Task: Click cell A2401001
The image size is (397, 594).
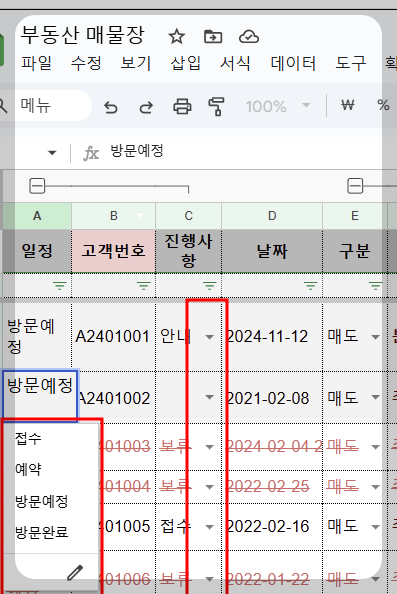Action: click(113, 336)
